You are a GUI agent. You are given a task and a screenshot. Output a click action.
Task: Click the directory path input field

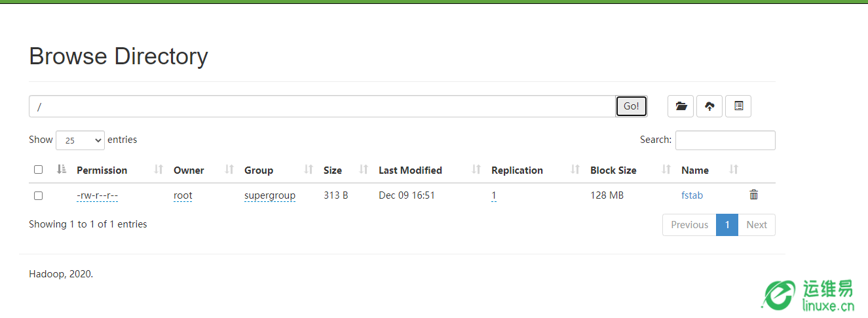point(322,106)
